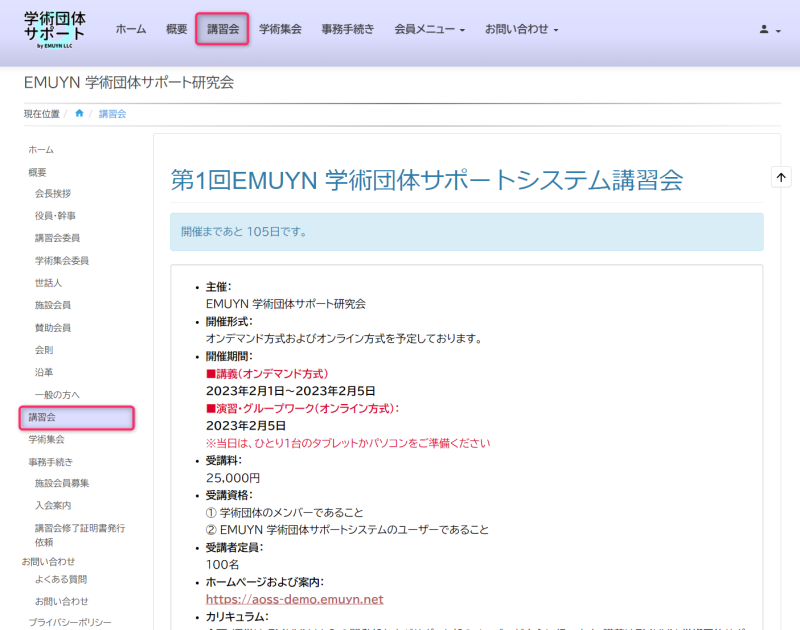The width and height of the screenshot is (800, 630).
Task: Open the 講習会 tab in top navigation
Action: tap(222, 30)
